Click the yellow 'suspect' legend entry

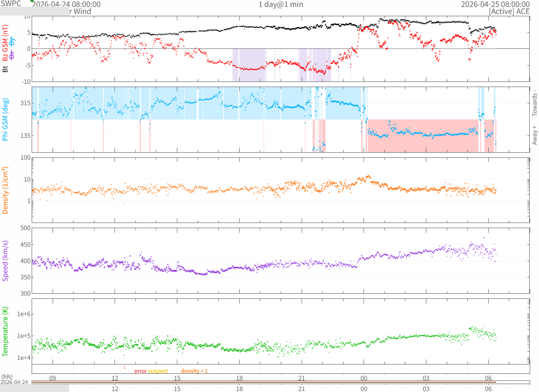click(158, 371)
